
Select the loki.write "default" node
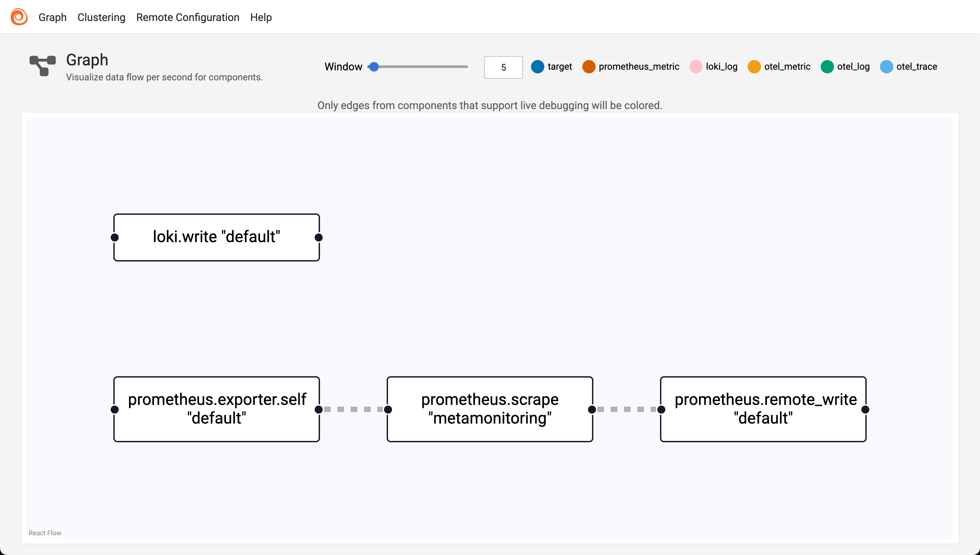click(x=216, y=237)
